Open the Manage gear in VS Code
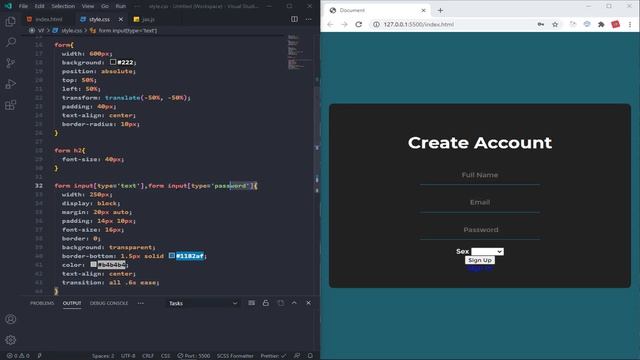This screenshot has width=640, height=360. click(x=11, y=340)
